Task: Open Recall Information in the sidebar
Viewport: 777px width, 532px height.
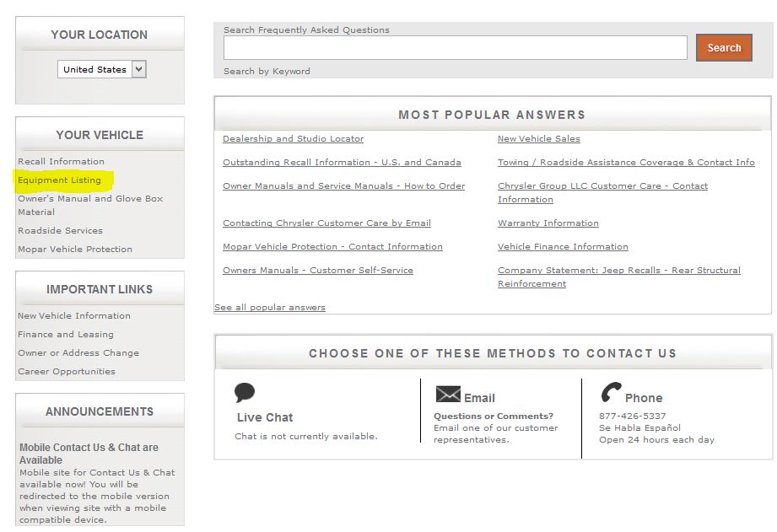Action: tap(62, 162)
